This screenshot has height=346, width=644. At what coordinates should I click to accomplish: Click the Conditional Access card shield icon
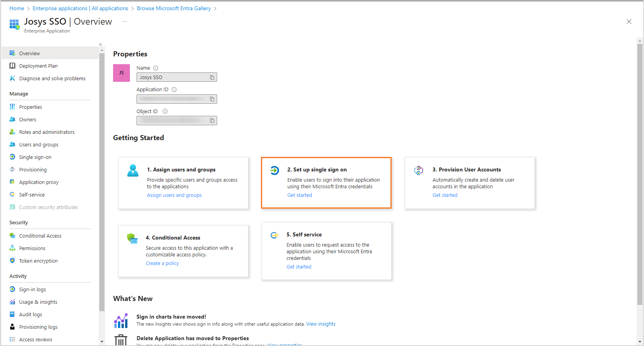click(132, 238)
